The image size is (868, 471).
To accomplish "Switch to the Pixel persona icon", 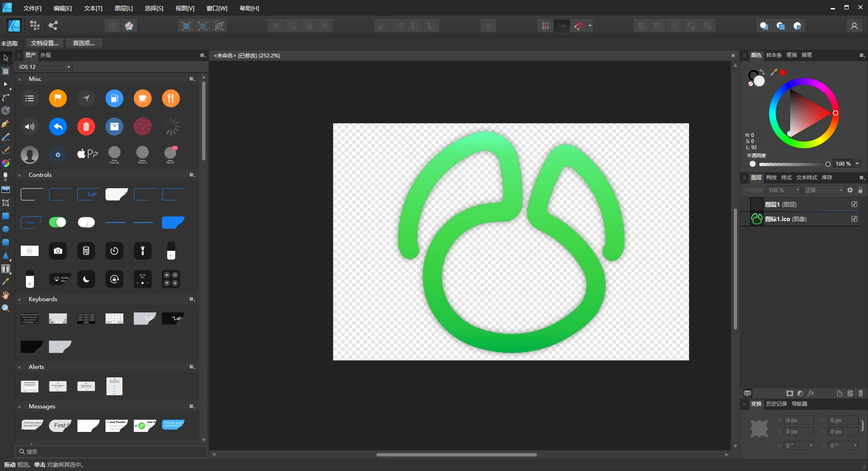I will pyautogui.click(x=35, y=25).
